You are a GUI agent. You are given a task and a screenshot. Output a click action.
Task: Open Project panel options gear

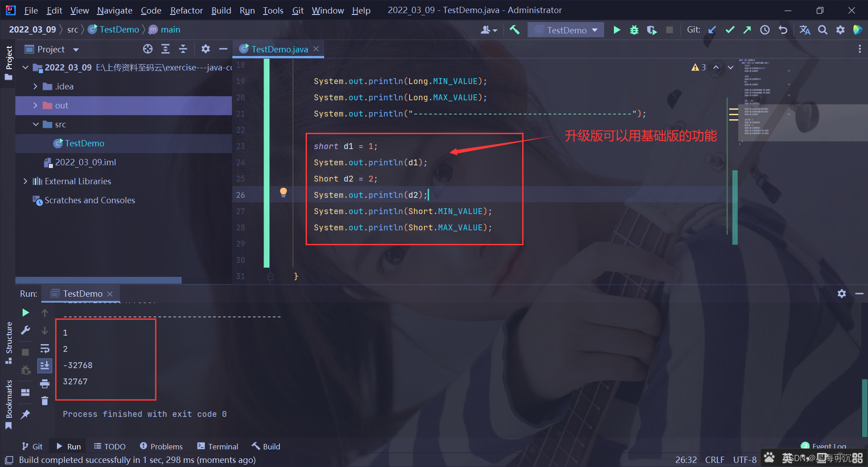coord(206,49)
